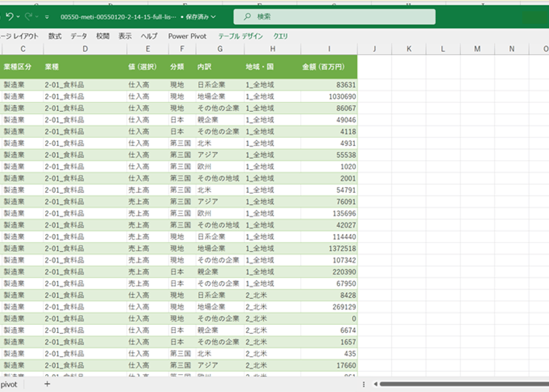
Task: Select the amount cell showing 0
Action: pyautogui.click(x=329, y=318)
